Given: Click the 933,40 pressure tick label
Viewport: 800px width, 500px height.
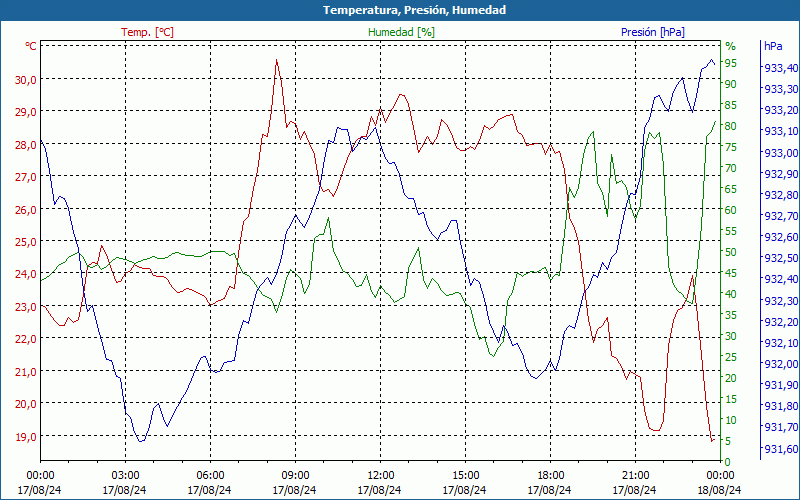Looking at the screenshot, I should [x=781, y=68].
